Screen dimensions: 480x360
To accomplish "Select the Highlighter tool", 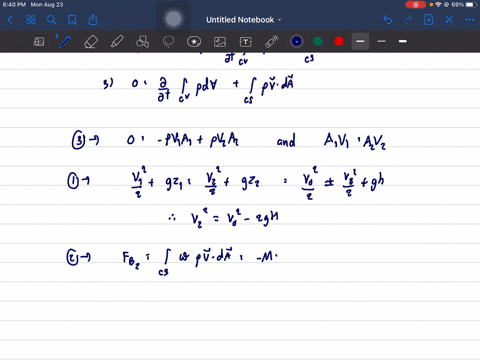I will (117, 42).
